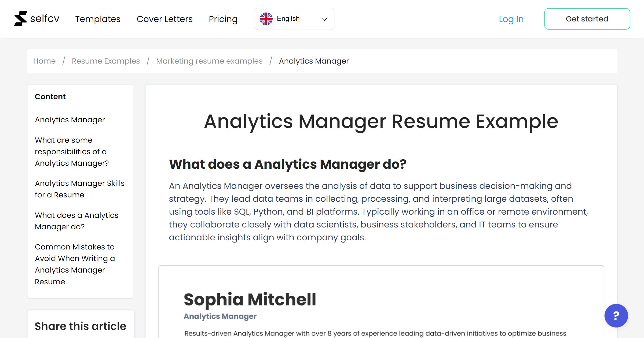Viewport: 644px width, 338px height.
Task: Open the language selector
Action: click(294, 19)
